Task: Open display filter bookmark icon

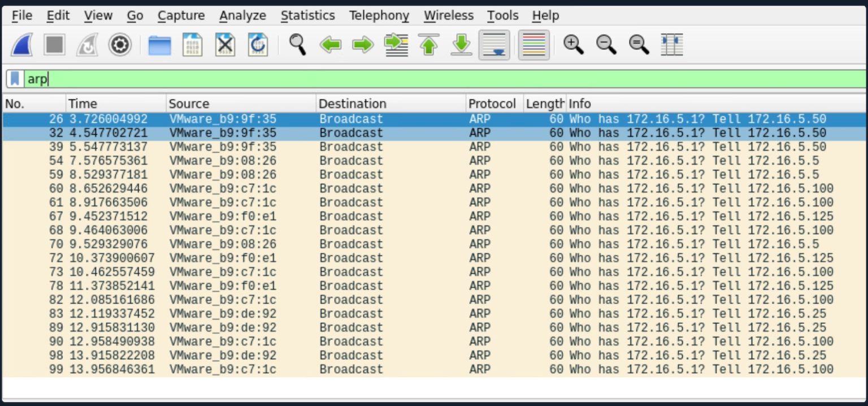Action: (x=15, y=79)
